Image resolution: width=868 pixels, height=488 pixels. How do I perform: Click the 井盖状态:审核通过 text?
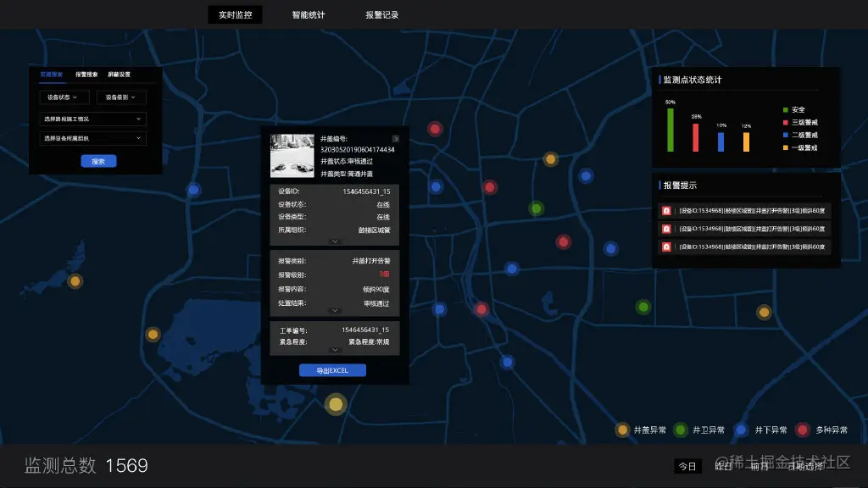tap(347, 162)
